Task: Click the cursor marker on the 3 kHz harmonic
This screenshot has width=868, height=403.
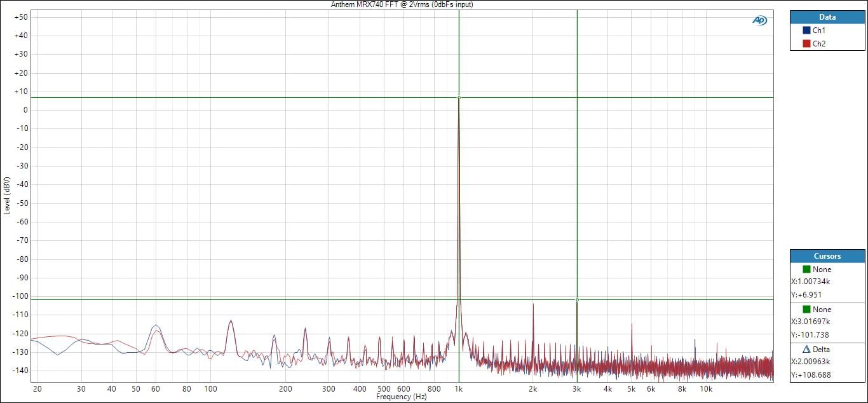Action: pyautogui.click(x=577, y=299)
